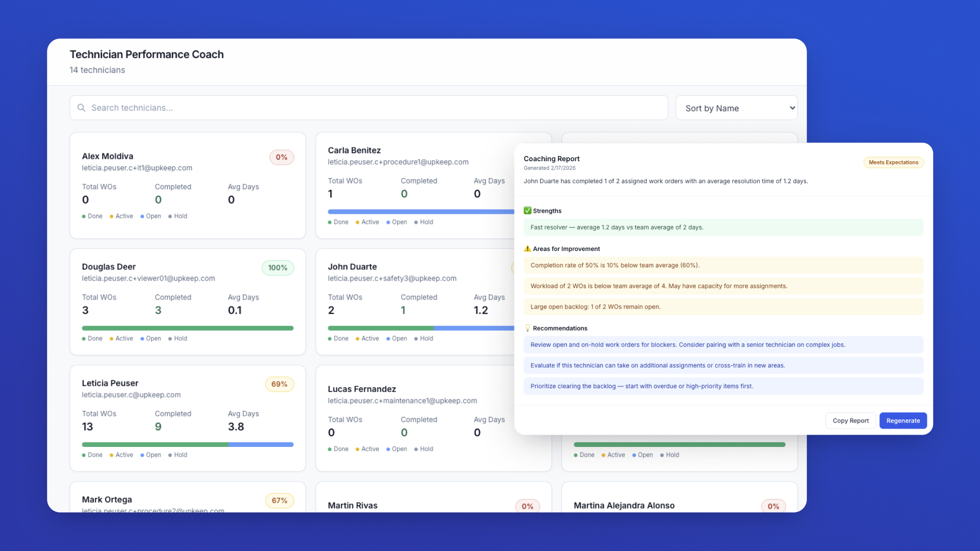This screenshot has height=551, width=980.
Task: Click the Strengths checkmark icon
Action: point(527,210)
